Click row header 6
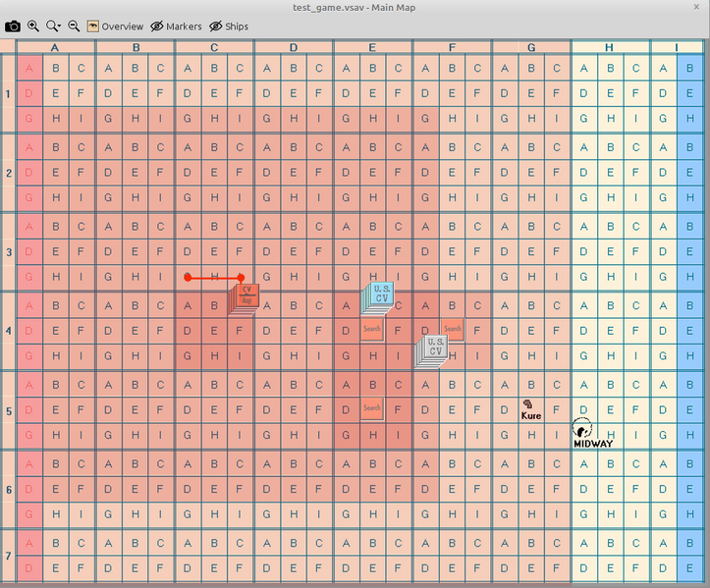The height and width of the screenshot is (588, 710). tap(8, 489)
